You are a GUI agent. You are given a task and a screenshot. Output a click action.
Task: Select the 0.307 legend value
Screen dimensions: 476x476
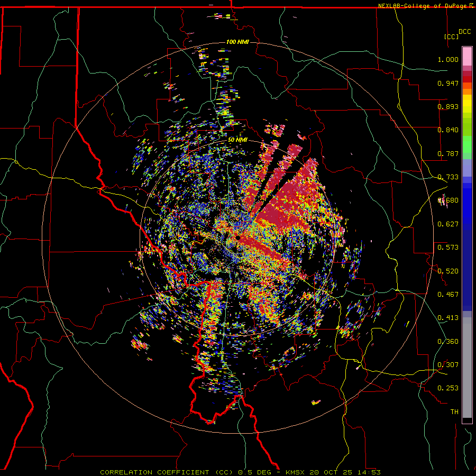point(448,365)
